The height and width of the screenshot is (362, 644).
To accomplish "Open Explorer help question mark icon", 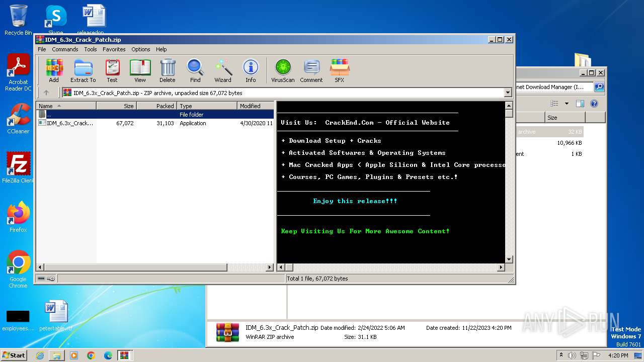I will [594, 104].
